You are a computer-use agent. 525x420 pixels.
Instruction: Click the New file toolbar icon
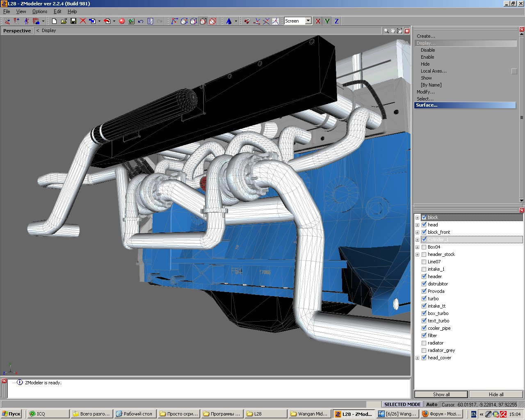(54, 21)
